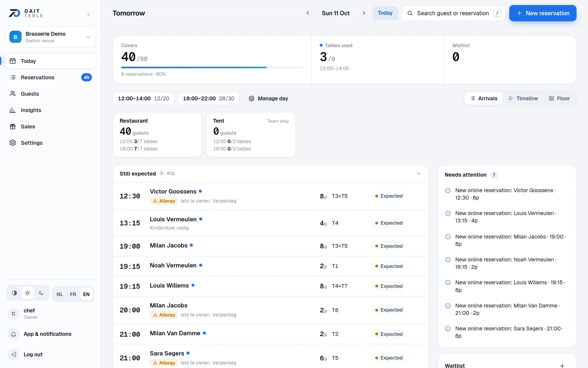Go to previous day arrow
588x368 pixels.
[308, 13]
